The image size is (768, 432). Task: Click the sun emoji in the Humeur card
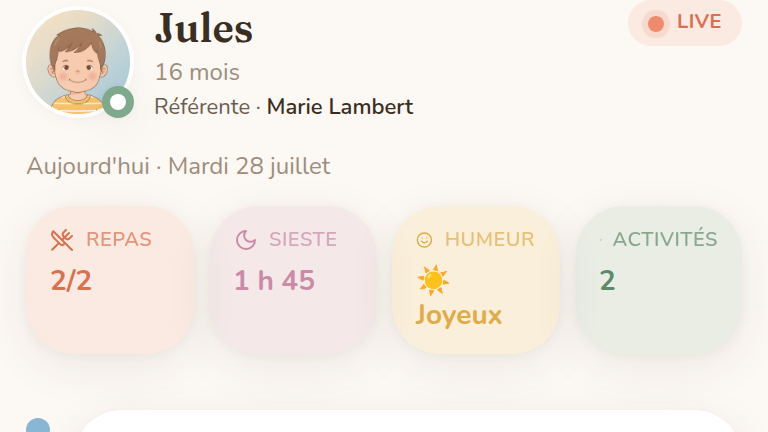433,281
